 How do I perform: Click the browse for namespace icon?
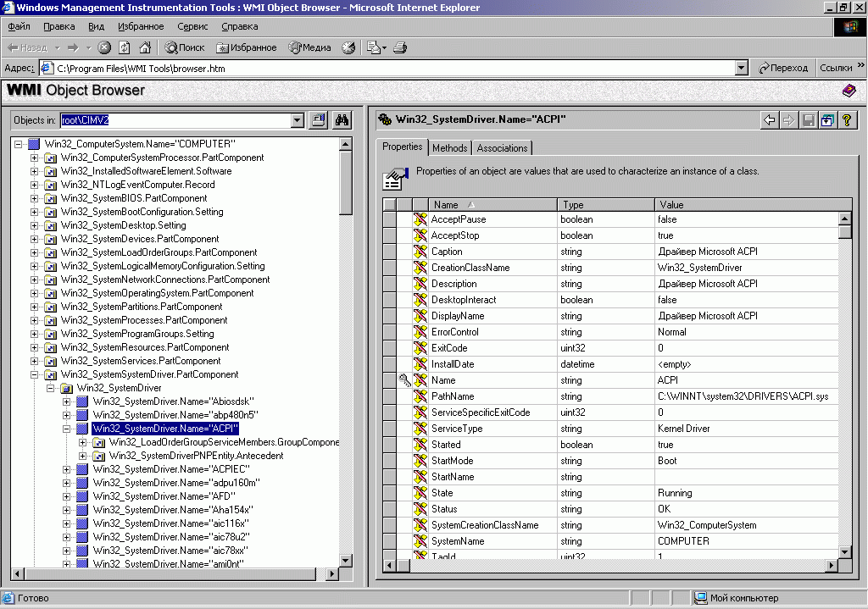click(x=319, y=120)
